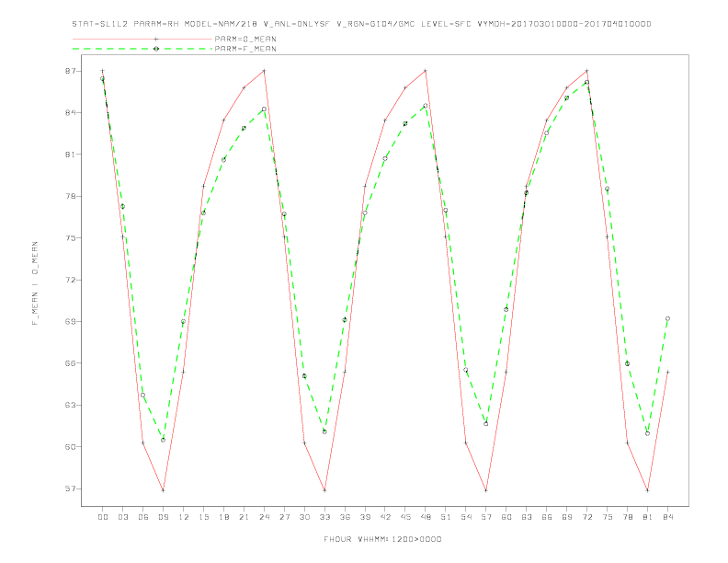Click the x-axis tick label 84
Screen dimensions: 728x563
(667, 517)
